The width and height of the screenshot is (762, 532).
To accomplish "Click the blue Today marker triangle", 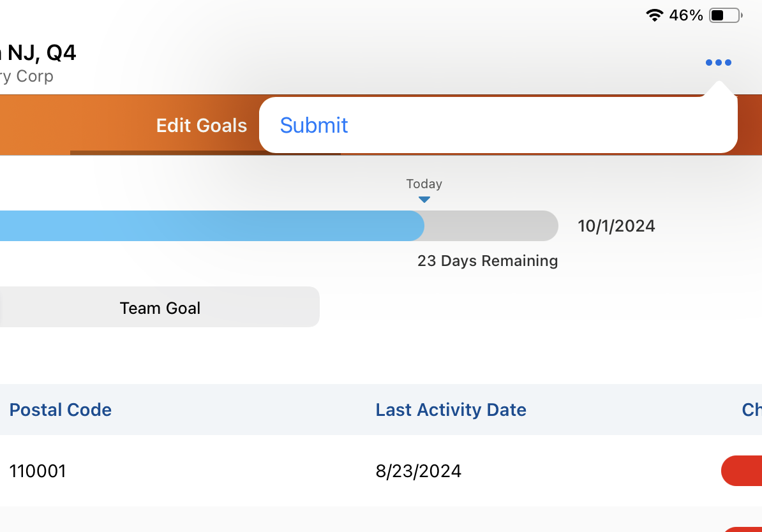I will [x=424, y=200].
